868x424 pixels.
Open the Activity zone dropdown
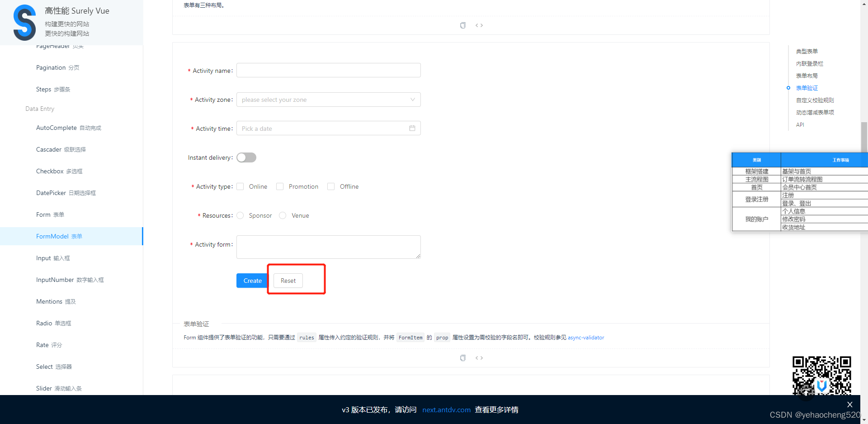[x=329, y=100]
